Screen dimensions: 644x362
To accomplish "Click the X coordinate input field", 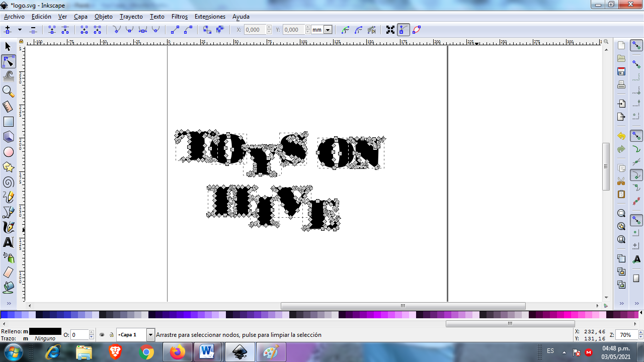I will point(255,30).
